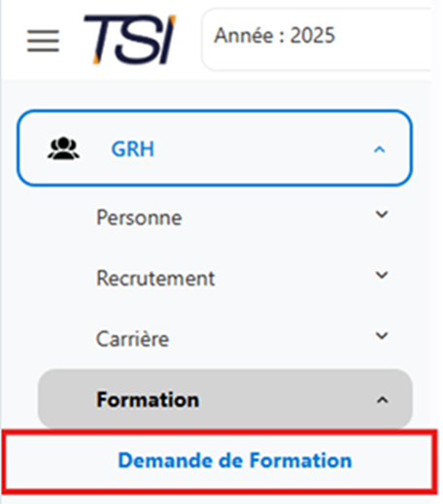
Task: Open the Carrière menu item
Action: pyautogui.click(x=132, y=339)
